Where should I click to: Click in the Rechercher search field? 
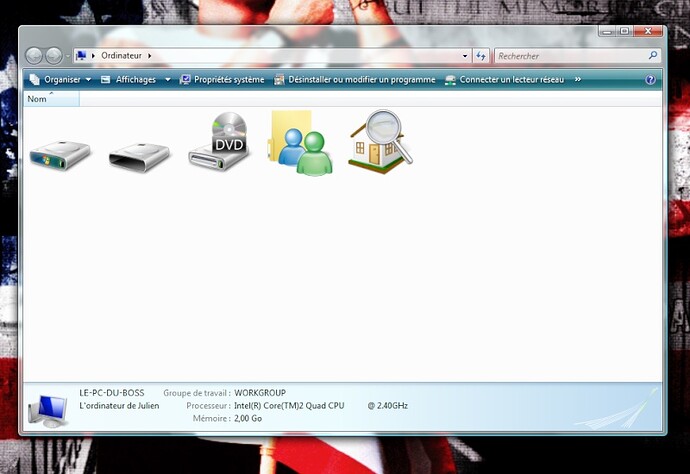570,56
